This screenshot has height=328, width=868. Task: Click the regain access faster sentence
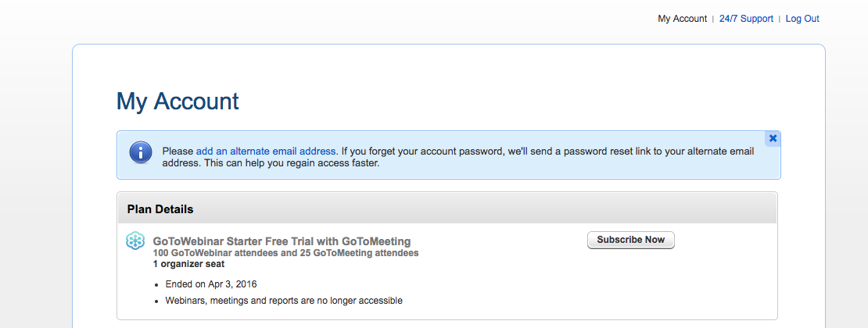(x=271, y=164)
